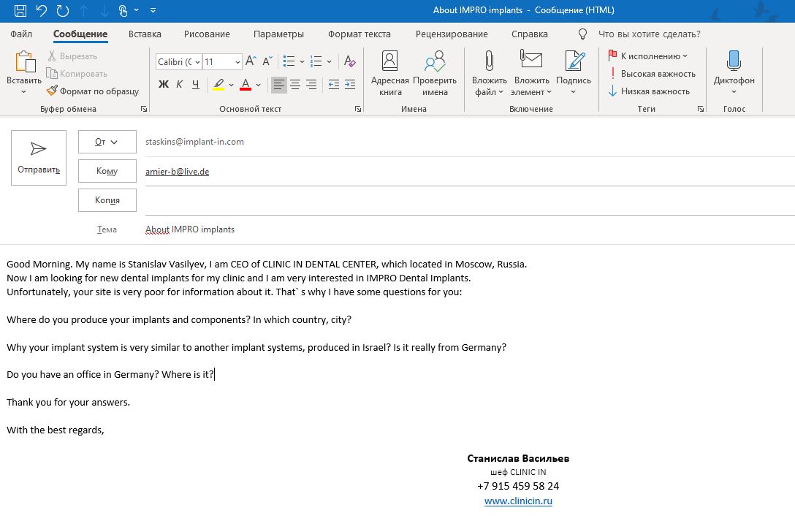
Task: Click the Send (Отправить) button
Action: pyautogui.click(x=38, y=157)
